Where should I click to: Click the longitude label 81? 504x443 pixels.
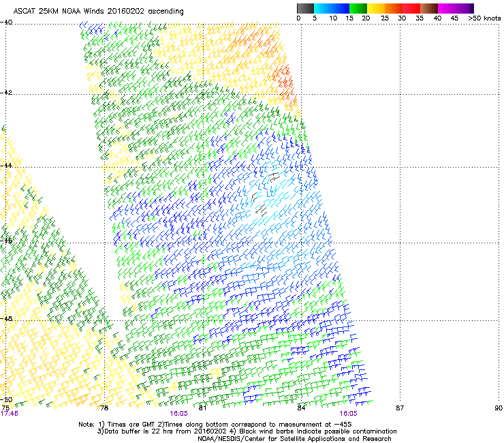click(202, 408)
